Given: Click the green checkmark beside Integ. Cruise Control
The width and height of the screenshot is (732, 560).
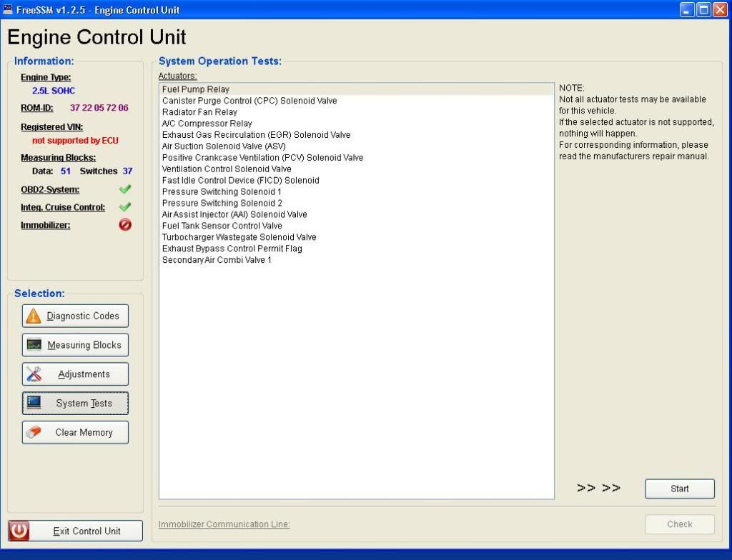Looking at the screenshot, I should tap(125, 206).
